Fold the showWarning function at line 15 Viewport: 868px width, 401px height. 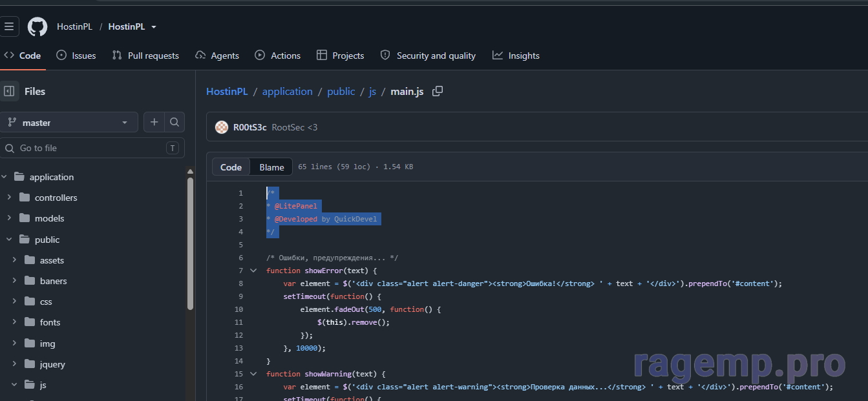[253, 374]
